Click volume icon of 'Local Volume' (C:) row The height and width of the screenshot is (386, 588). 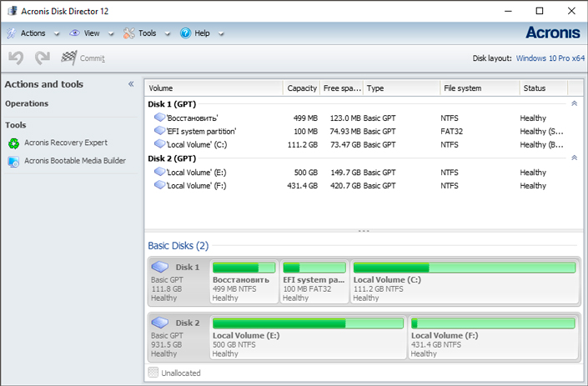[160, 143]
